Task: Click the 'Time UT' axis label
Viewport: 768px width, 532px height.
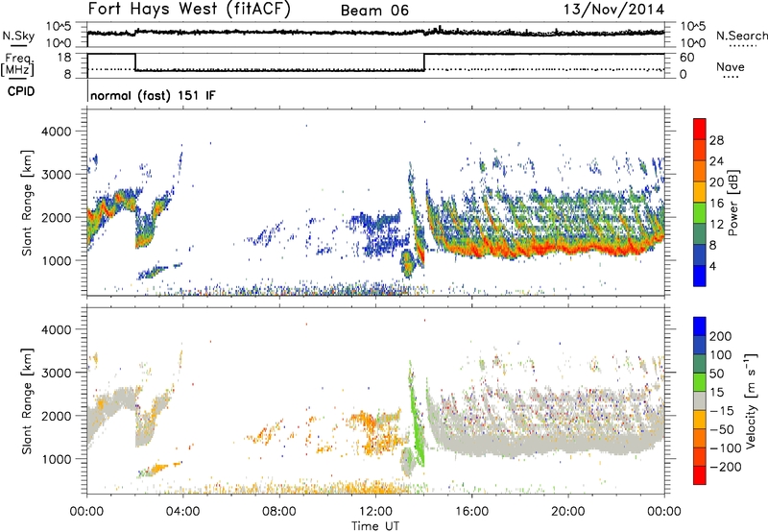Action: point(375,526)
